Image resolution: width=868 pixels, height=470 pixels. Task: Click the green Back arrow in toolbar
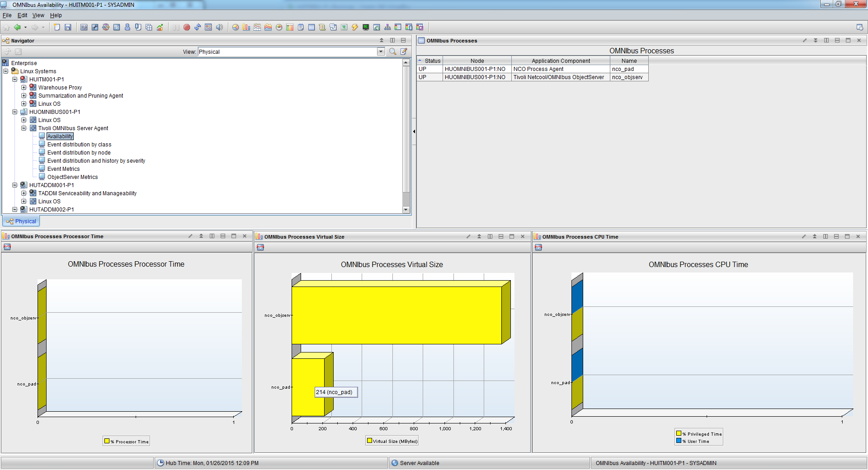tap(17, 27)
